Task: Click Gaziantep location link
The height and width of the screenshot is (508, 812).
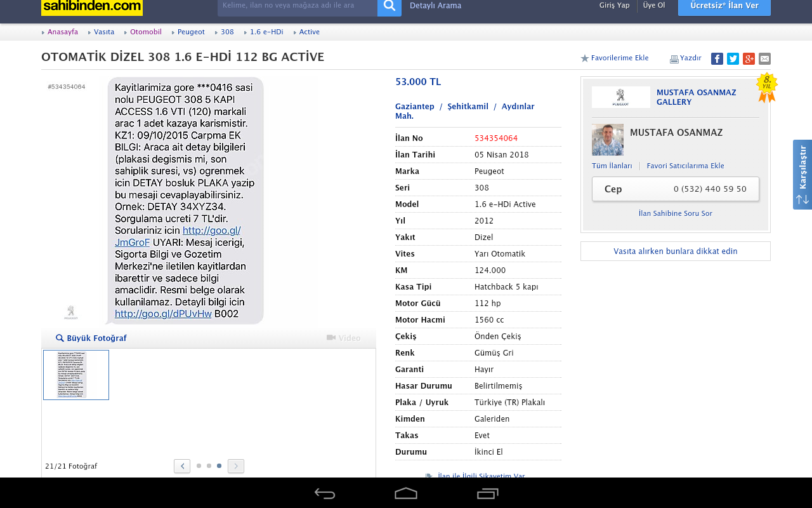Action: 415,107
